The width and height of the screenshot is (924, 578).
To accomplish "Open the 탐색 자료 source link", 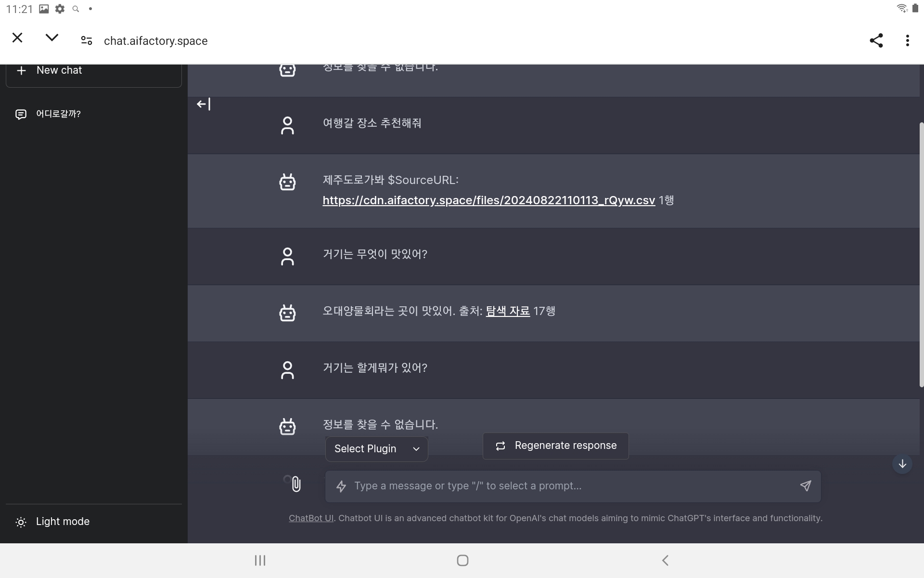I will click(x=507, y=311).
